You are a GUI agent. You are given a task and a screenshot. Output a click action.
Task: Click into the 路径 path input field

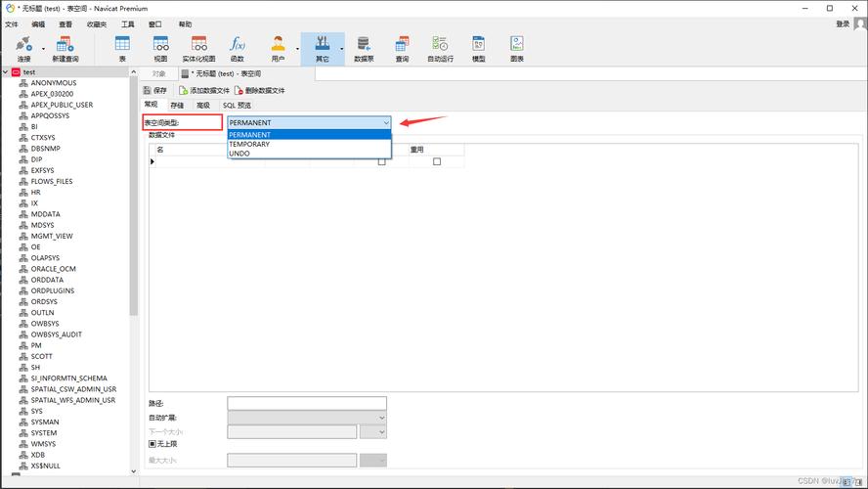coord(307,403)
